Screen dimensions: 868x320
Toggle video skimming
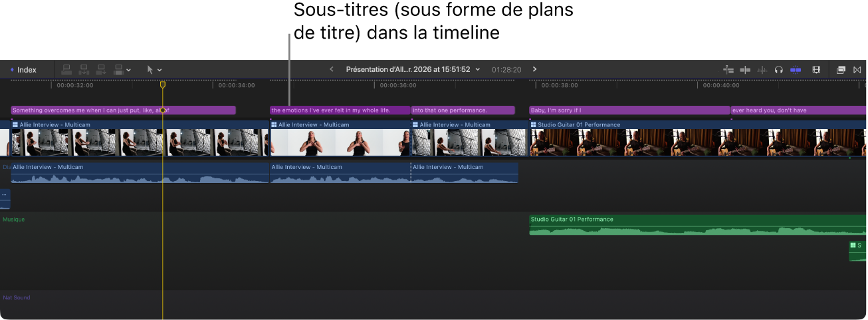(745, 69)
